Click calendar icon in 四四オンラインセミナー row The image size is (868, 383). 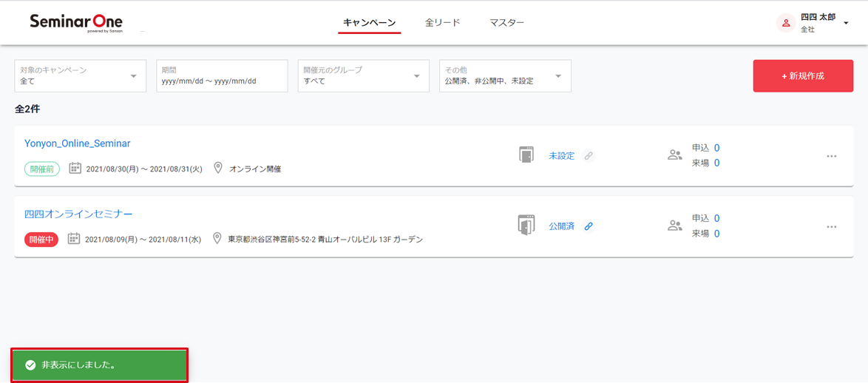click(x=74, y=239)
